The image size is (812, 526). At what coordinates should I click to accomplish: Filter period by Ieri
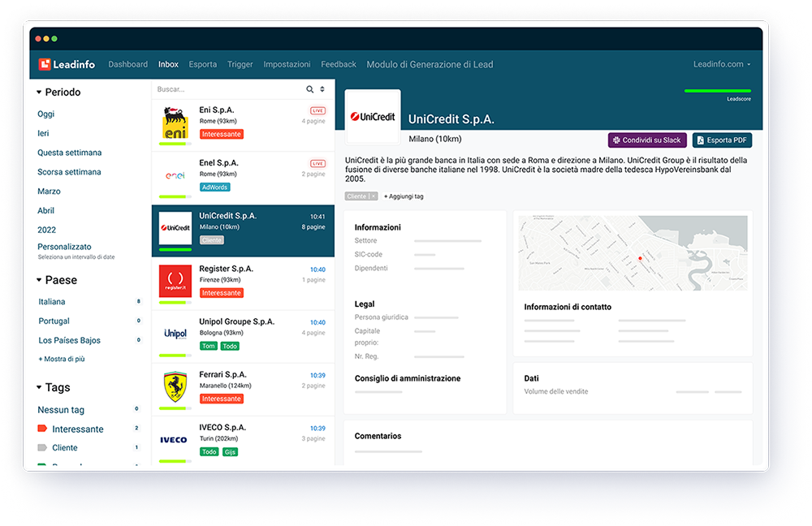tap(43, 133)
